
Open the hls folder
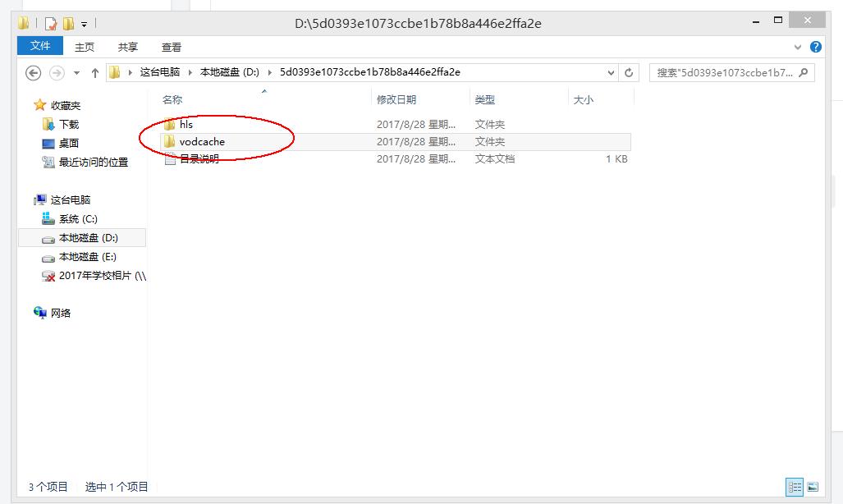tap(186, 124)
